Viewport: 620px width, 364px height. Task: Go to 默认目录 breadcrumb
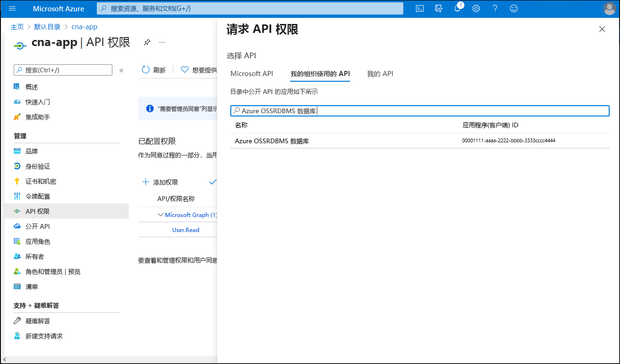point(47,27)
